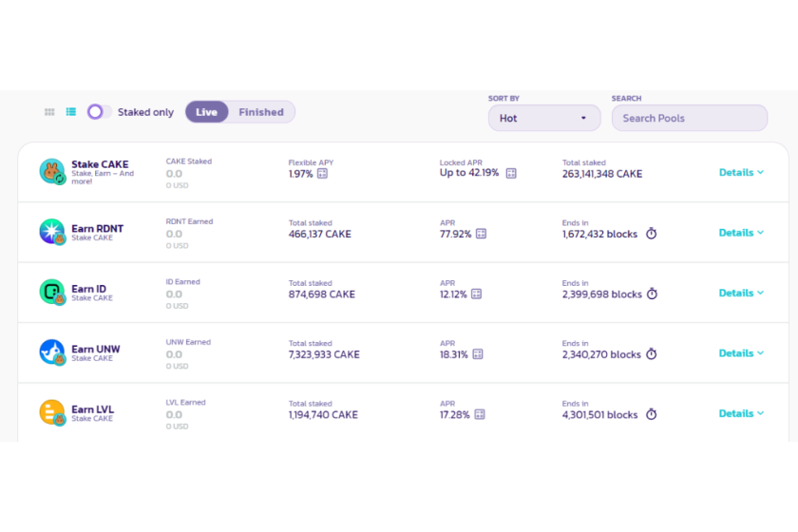Click the 263,141,348 CAKE total staked value
The width and height of the screenshot is (798, 532).
click(x=602, y=174)
